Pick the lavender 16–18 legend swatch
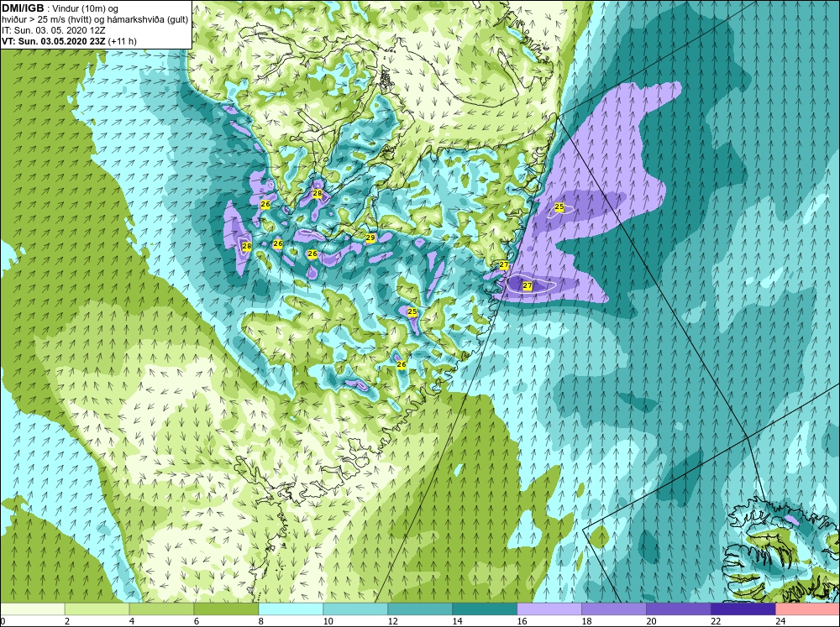 [x=549, y=609]
